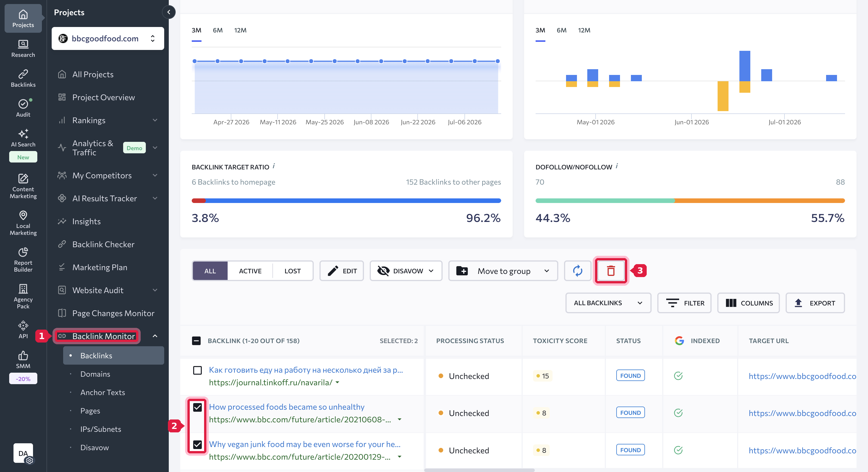The height and width of the screenshot is (472, 868).
Task: Open 'How processed foods became so unhealthy' link
Action: [x=287, y=407]
